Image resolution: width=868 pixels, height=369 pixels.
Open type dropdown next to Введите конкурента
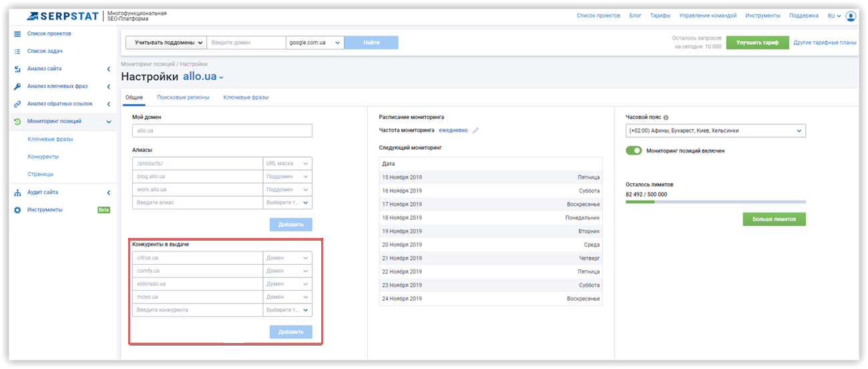[288, 310]
